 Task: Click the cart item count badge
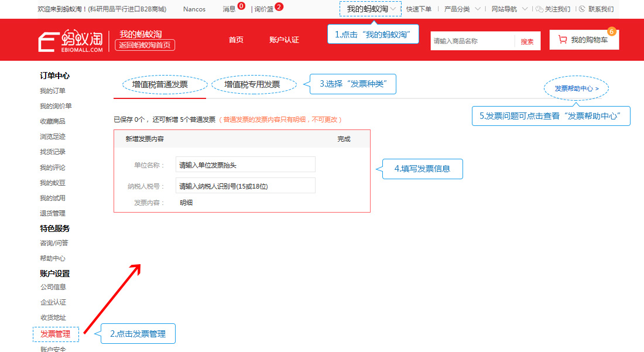pyautogui.click(x=611, y=31)
